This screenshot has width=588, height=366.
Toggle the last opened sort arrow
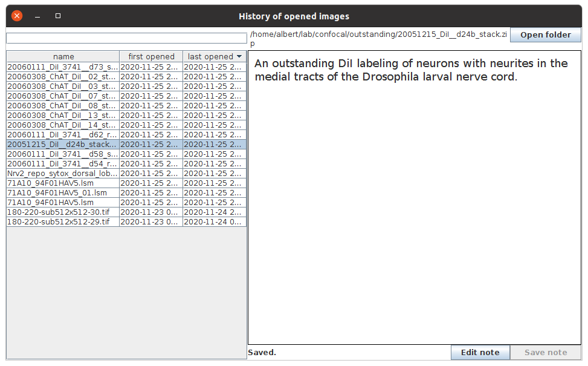[239, 57]
